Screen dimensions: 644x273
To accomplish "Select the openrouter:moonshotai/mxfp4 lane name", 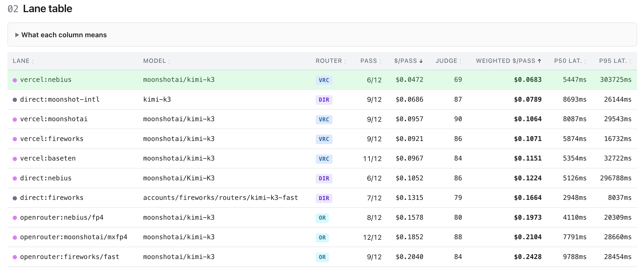I will (x=74, y=237).
